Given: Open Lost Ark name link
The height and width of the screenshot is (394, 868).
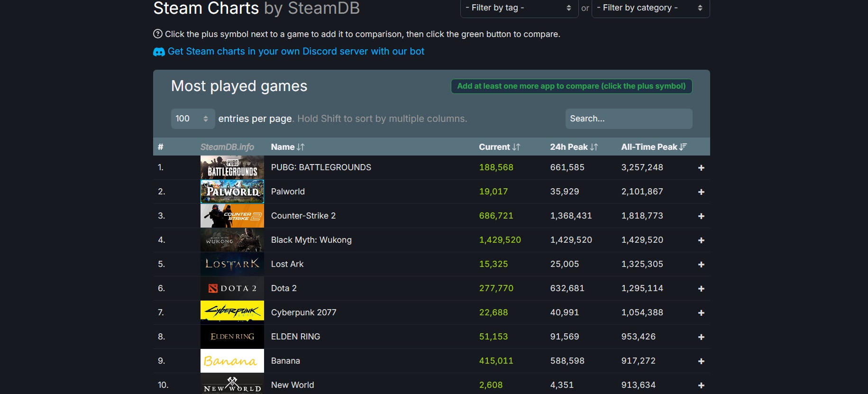Looking at the screenshot, I should pyautogui.click(x=287, y=264).
